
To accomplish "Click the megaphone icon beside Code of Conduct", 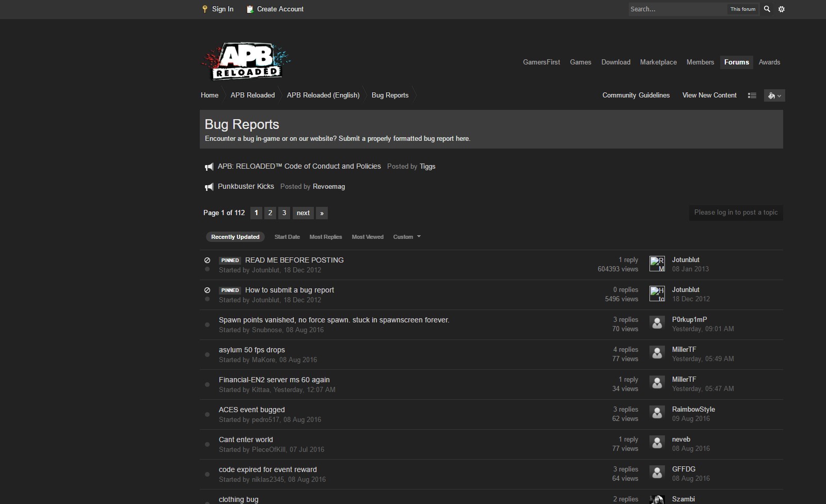I will [209, 167].
